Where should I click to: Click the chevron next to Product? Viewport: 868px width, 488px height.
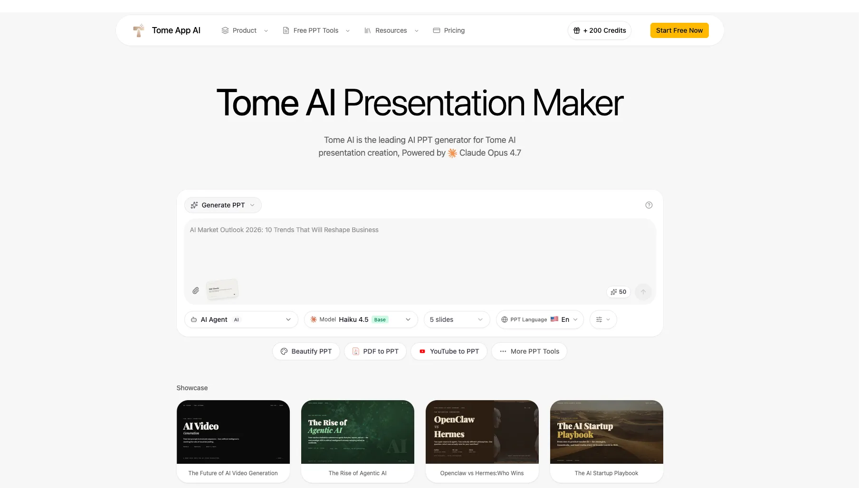(x=266, y=31)
